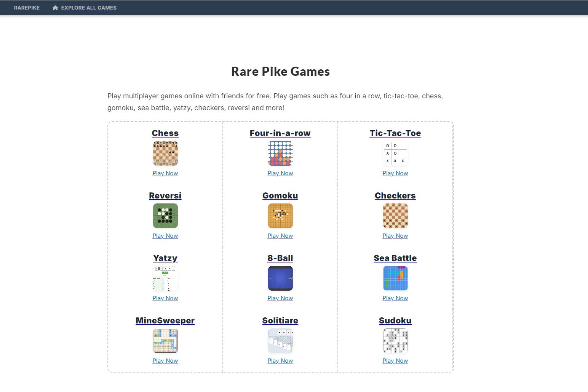The height and width of the screenshot is (392, 588).
Task: Select the Solitiare cards icon
Action: 280,341
